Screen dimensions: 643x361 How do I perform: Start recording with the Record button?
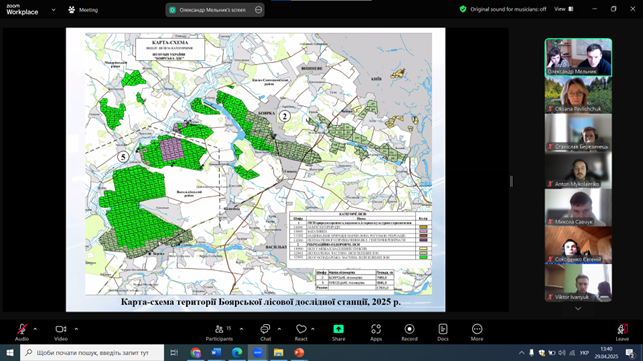(409, 332)
